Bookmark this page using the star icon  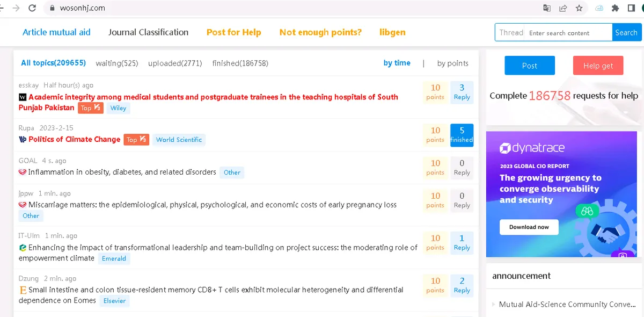coord(579,8)
